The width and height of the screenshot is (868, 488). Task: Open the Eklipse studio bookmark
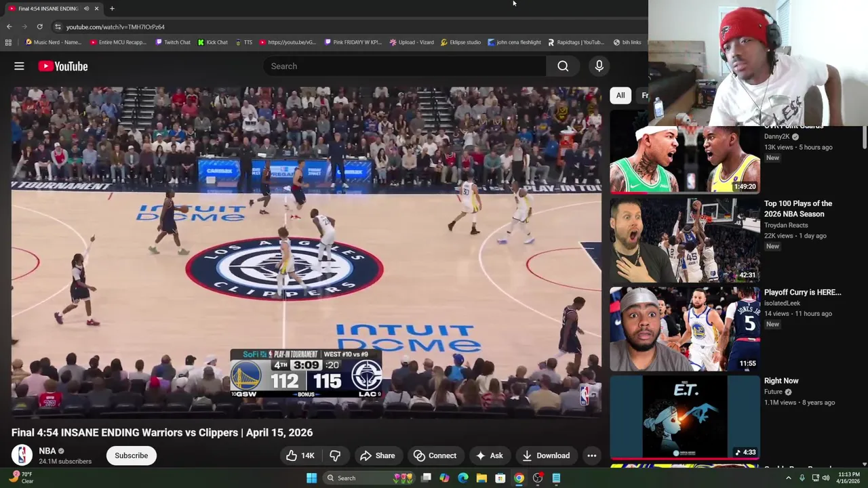pos(460,42)
